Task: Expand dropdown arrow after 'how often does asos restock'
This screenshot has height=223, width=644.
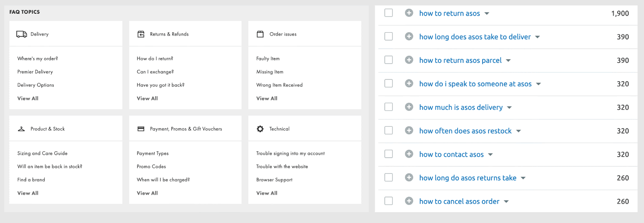Action: click(x=518, y=131)
